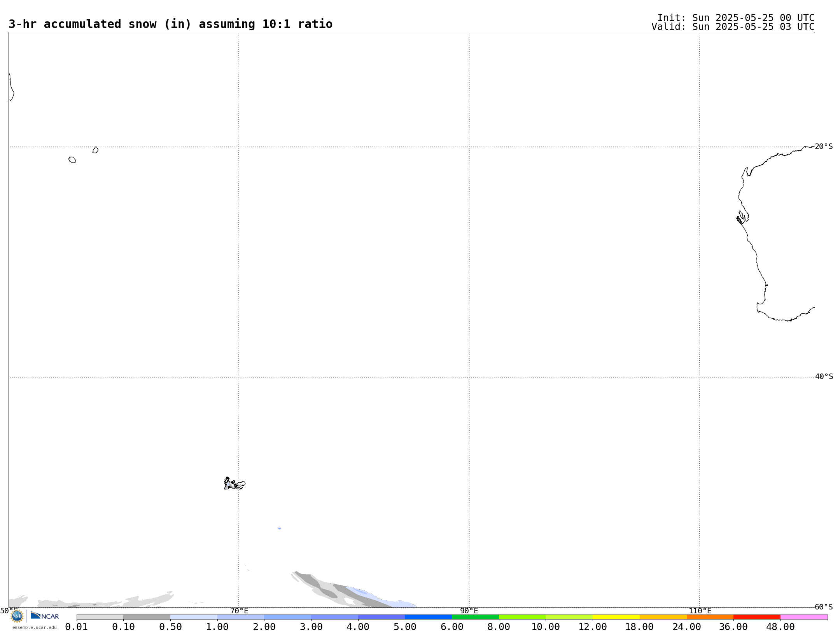The image size is (840, 632).
Task: Click the yellow 12.00 color swatch
Action: tap(616, 617)
